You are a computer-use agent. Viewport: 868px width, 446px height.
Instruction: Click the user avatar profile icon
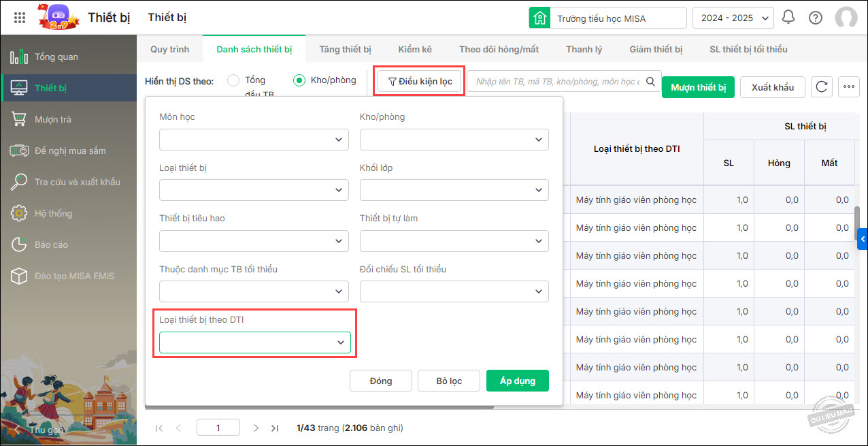pos(846,18)
